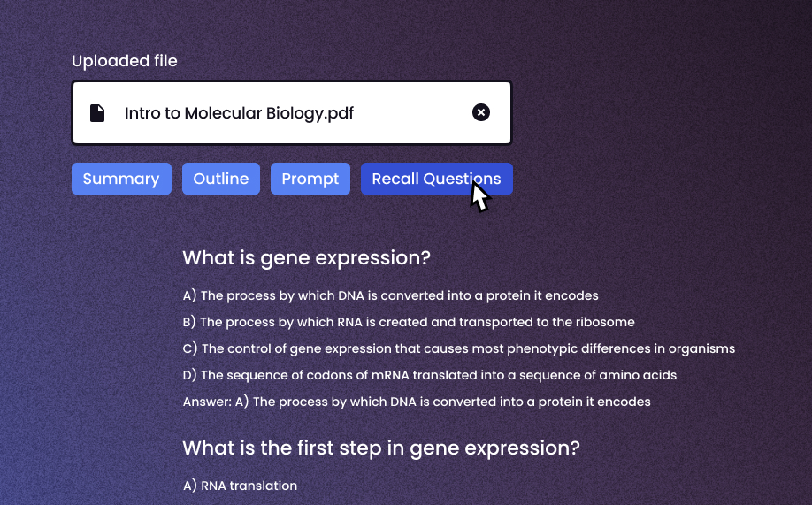This screenshot has width=812, height=505.
Task: Click the "Answer:" prefix under first question
Action: click(x=207, y=402)
